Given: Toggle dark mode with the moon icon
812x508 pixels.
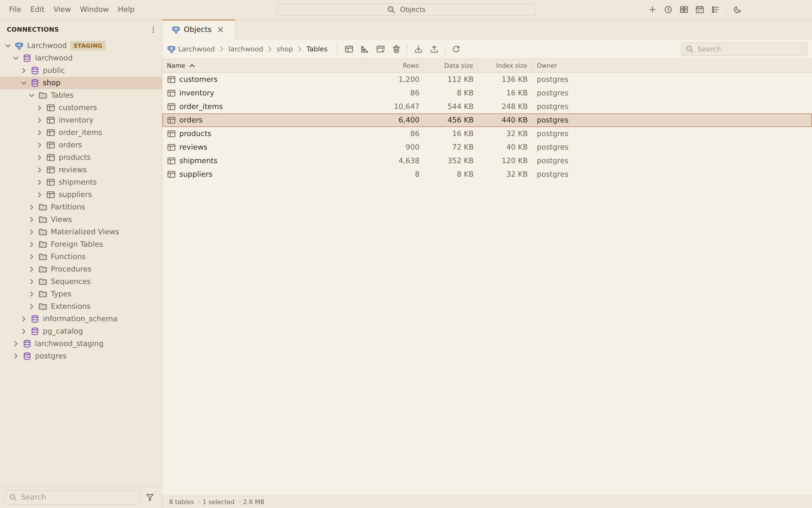Looking at the screenshot, I should click(x=737, y=10).
